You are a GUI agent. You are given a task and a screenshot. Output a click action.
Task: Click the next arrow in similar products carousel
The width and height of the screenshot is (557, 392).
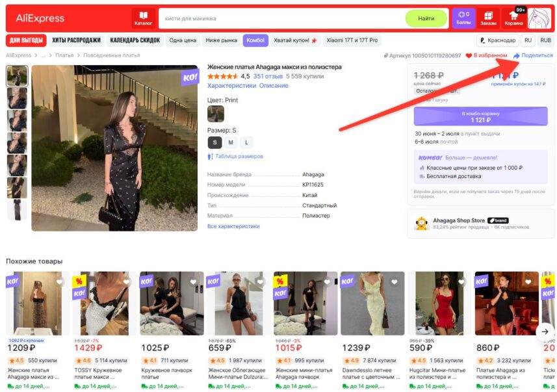pos(545,332)
